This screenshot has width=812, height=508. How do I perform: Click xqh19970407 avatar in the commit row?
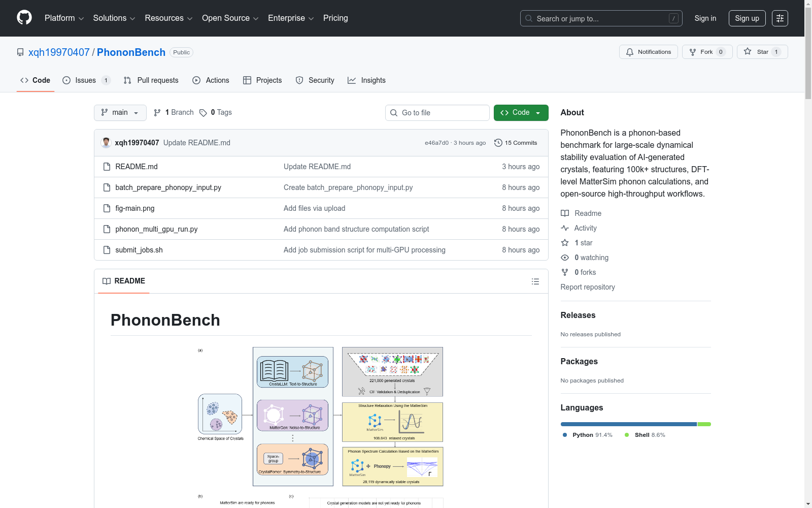(x=106, y=143)
